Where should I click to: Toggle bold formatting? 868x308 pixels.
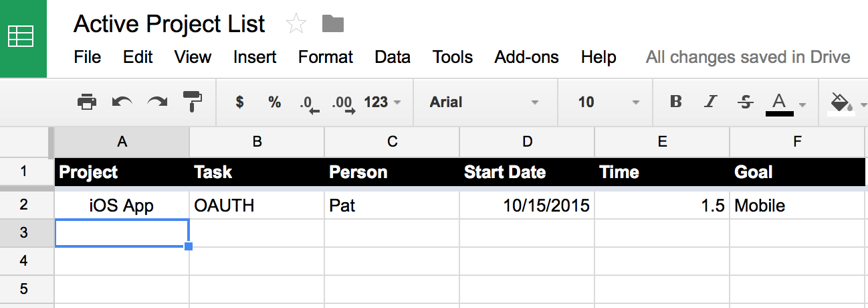[x=676, y=102]
